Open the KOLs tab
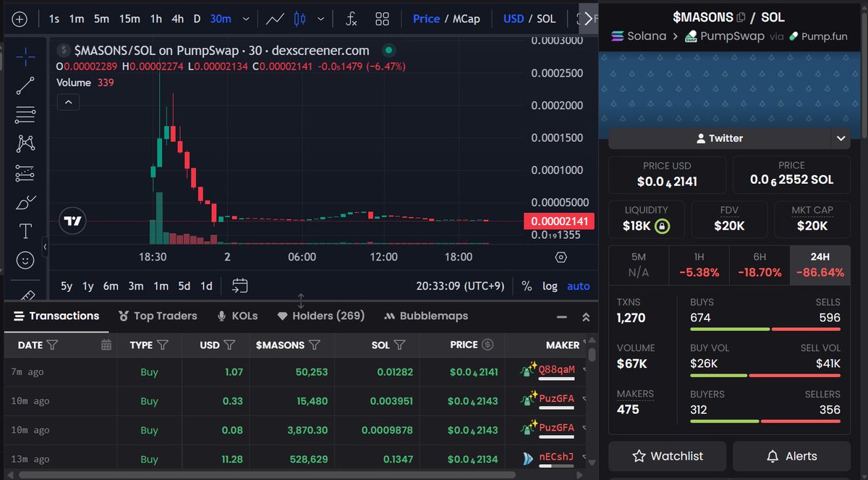The width and height of the screenshot is (868, 480). [x=237, y=316]
